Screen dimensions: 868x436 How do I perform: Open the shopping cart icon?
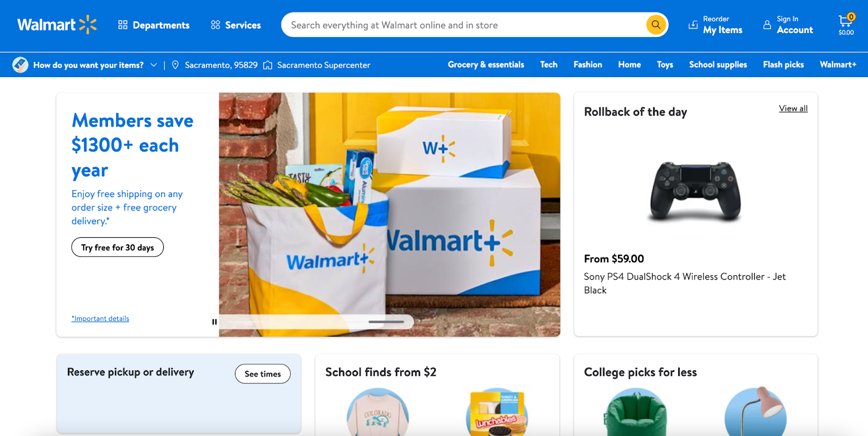(846, 21)
